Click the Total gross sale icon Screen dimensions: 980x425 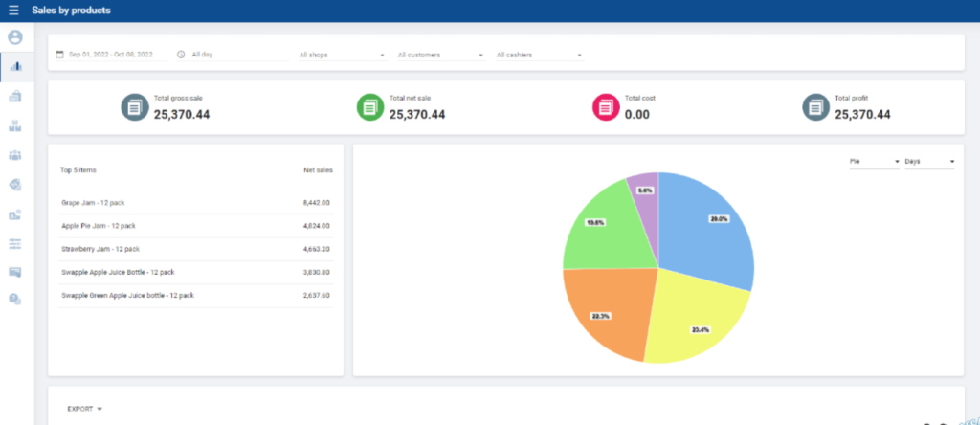(x=135, y=108)
